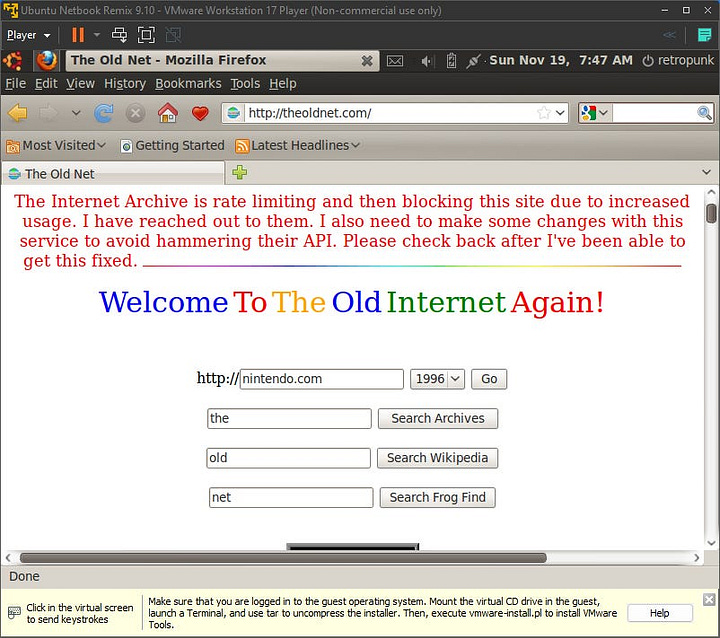
Task: Open the File menu
Action: tap(15, 84)
